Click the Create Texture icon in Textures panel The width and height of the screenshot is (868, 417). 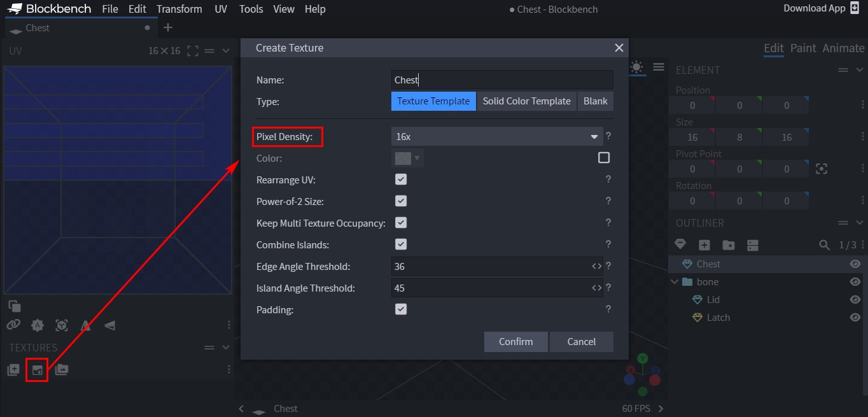click(x=38, y=370)
